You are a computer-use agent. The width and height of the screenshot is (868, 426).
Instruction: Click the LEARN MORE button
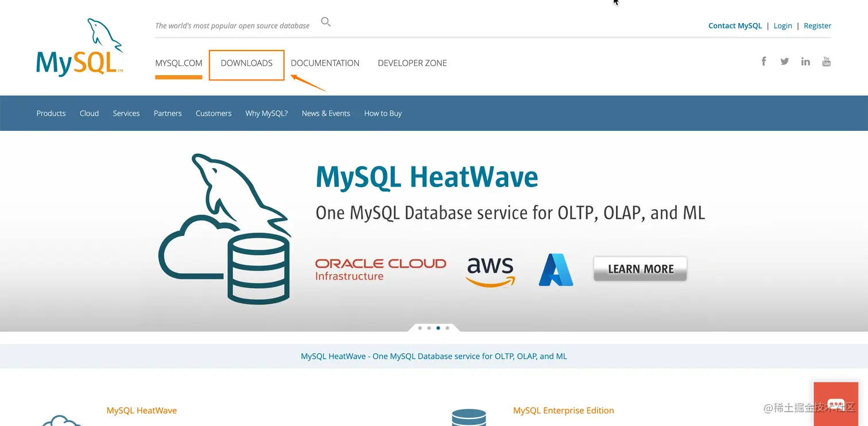pyautogui.click(x=640, y=269)
